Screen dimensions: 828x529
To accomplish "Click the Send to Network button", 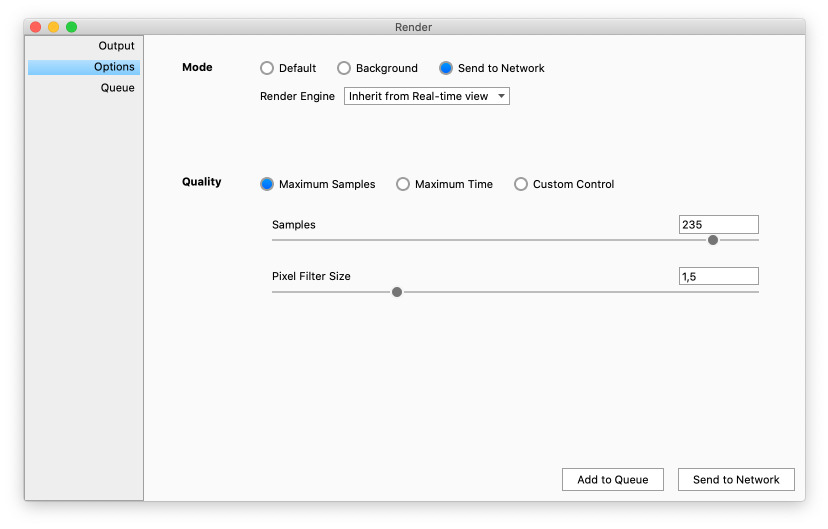I will click(736, 480).
